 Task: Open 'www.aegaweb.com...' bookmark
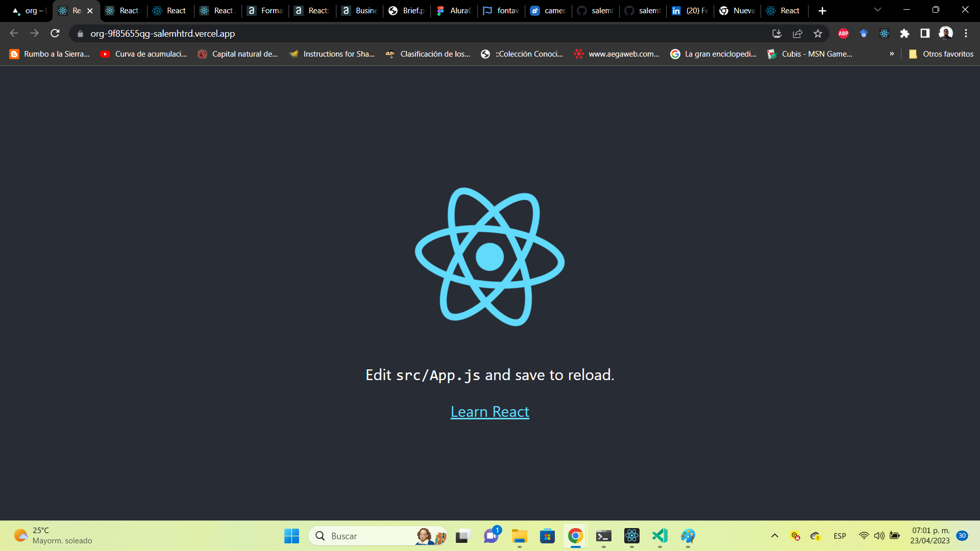pyautogui.click(x=616, y=54)
